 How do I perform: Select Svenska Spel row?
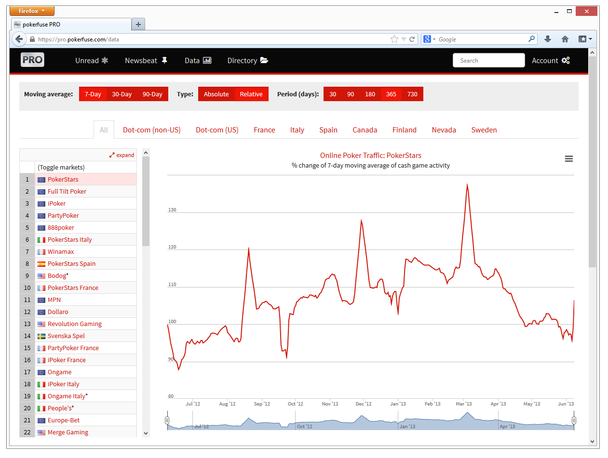click(x=78, y=335)
